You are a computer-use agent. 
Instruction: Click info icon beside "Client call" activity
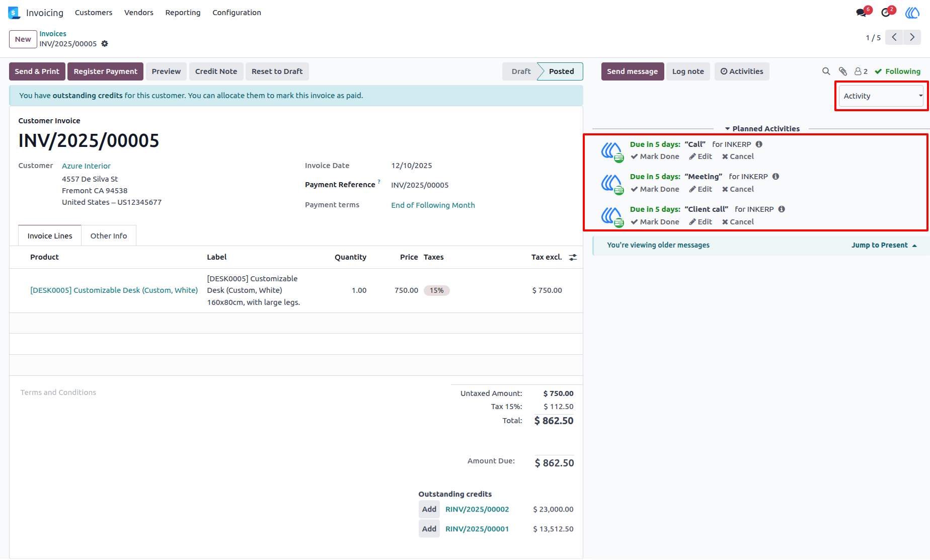(x=782, y=209)
